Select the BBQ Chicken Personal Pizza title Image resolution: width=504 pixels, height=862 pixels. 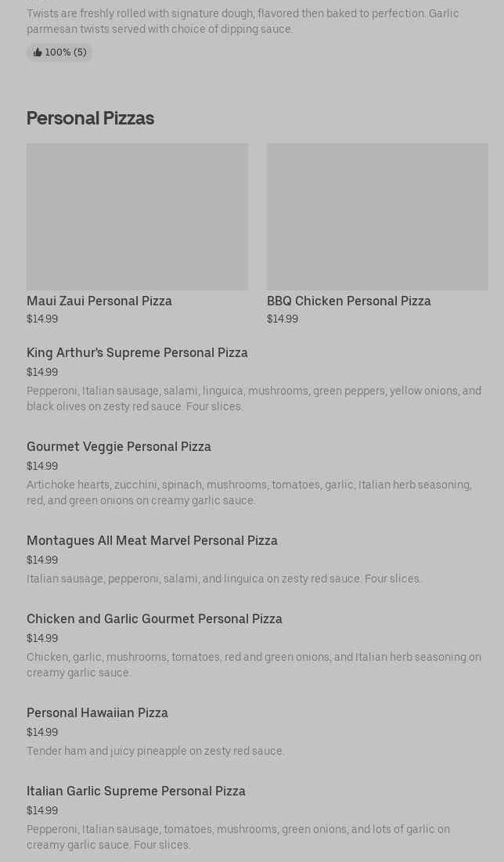pos(348,301)
